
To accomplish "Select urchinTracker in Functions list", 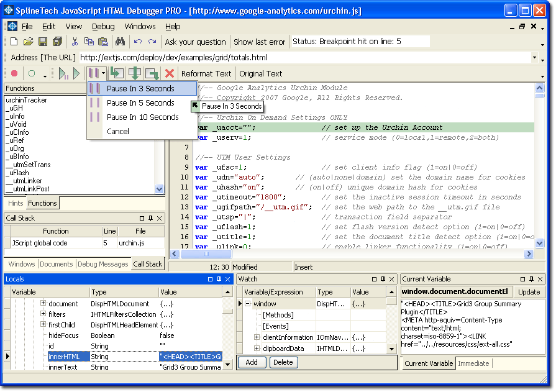I will click(26, 101).
